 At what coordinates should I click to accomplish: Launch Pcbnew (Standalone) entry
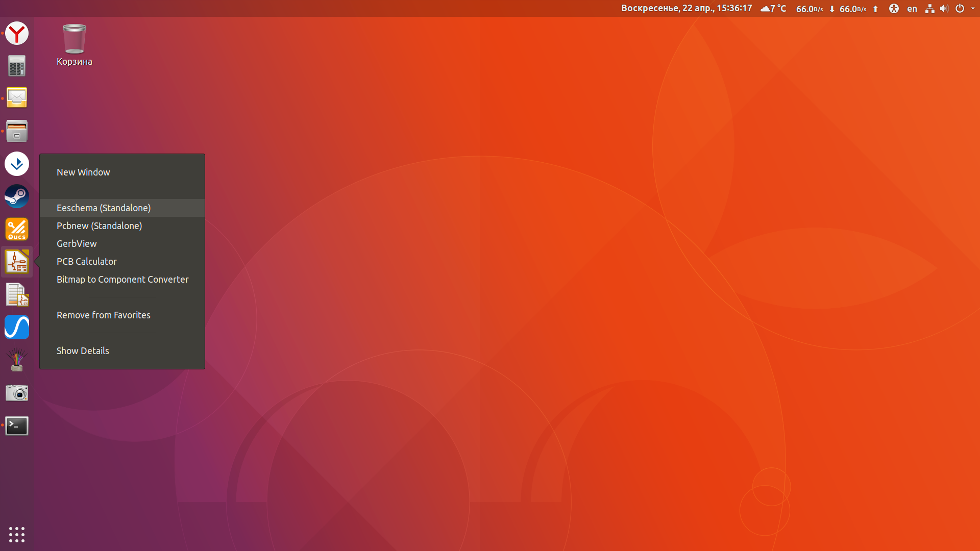click(x=99, y=226)
